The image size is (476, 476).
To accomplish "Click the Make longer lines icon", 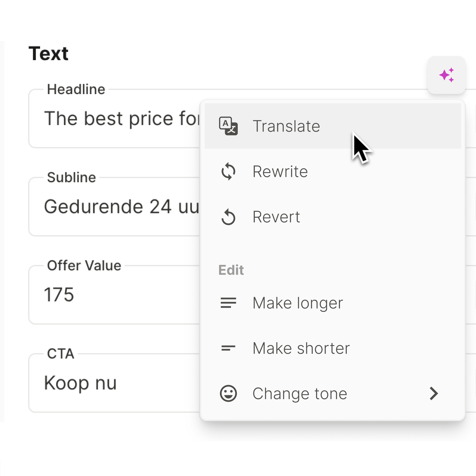I will coord(228,303).
